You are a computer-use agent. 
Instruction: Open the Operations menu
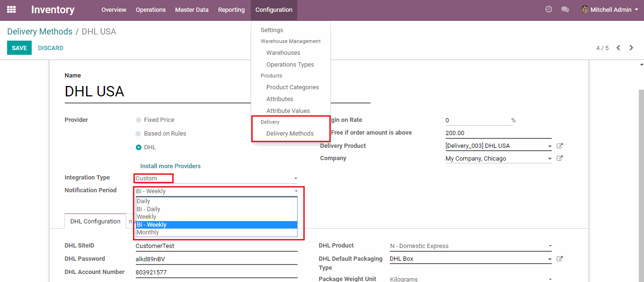[150, 9]
